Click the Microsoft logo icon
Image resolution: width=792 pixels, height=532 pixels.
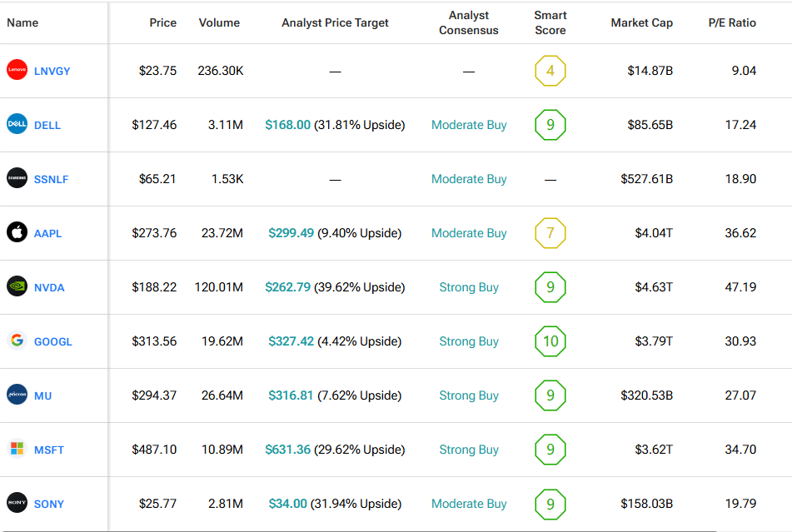17,450
